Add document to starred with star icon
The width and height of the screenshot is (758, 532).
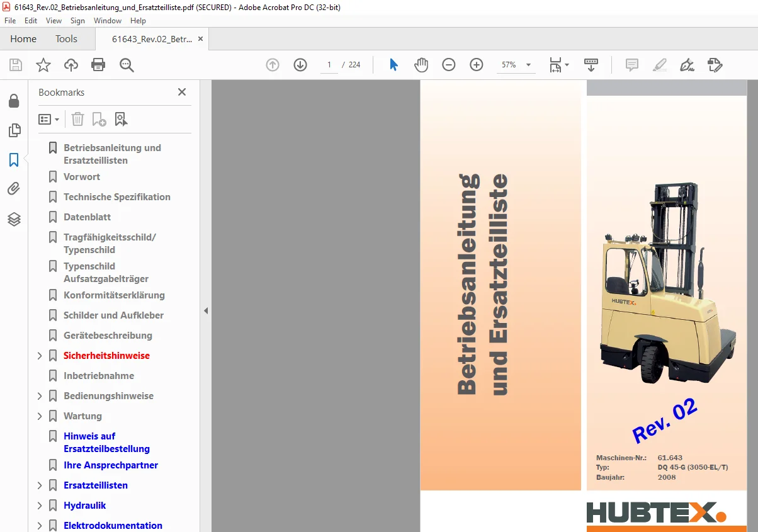click(43, 65)
